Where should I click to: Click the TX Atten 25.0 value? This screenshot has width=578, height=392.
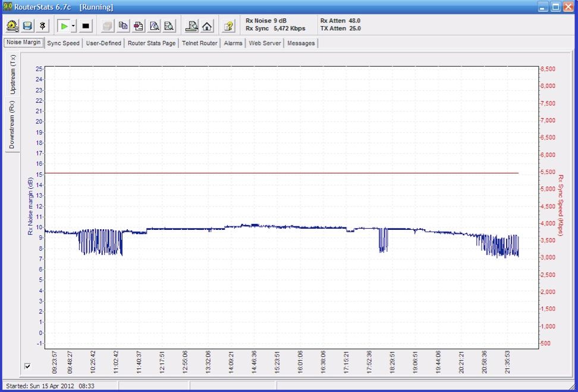(x=341, y=29)
